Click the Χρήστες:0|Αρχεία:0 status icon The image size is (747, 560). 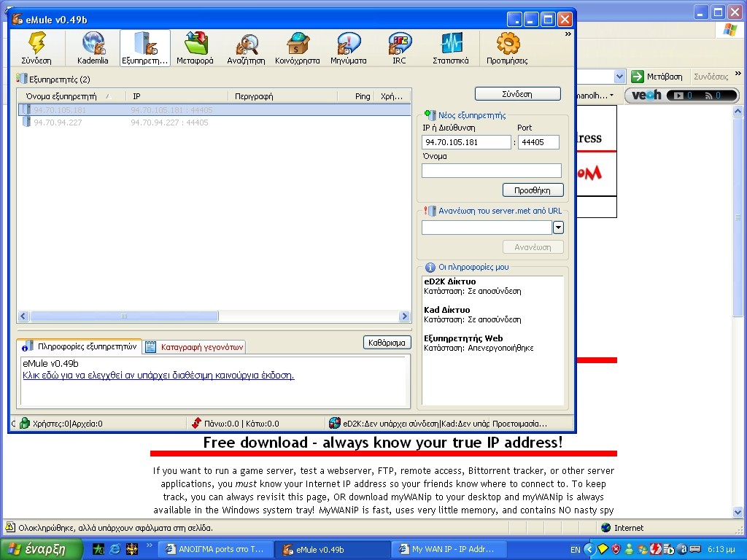coord(25,424)
